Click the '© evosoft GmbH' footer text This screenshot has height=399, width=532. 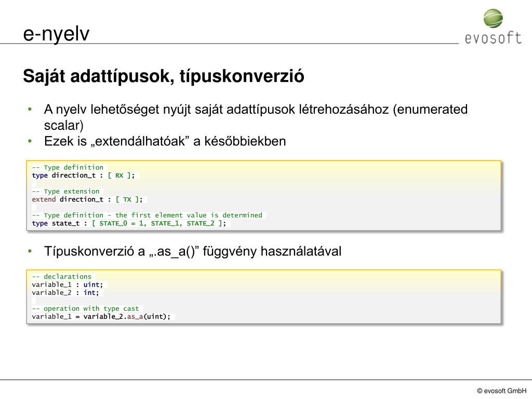click(502, 391)
